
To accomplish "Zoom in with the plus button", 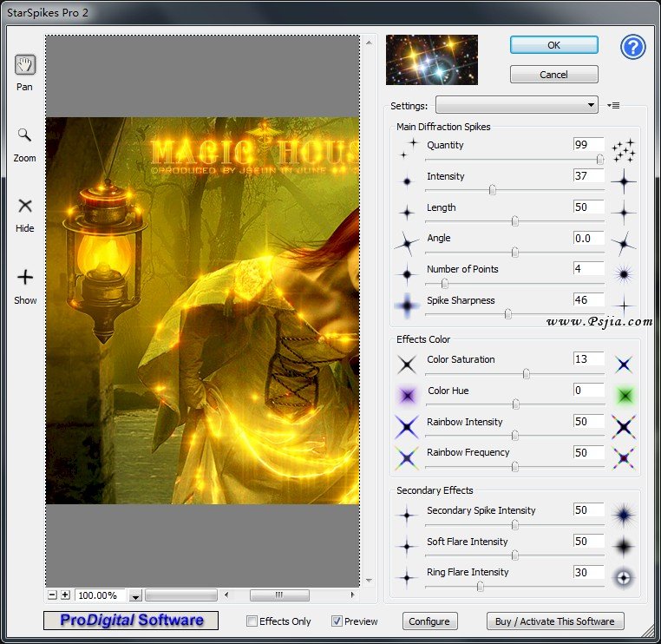I will (x=65, y=595).
